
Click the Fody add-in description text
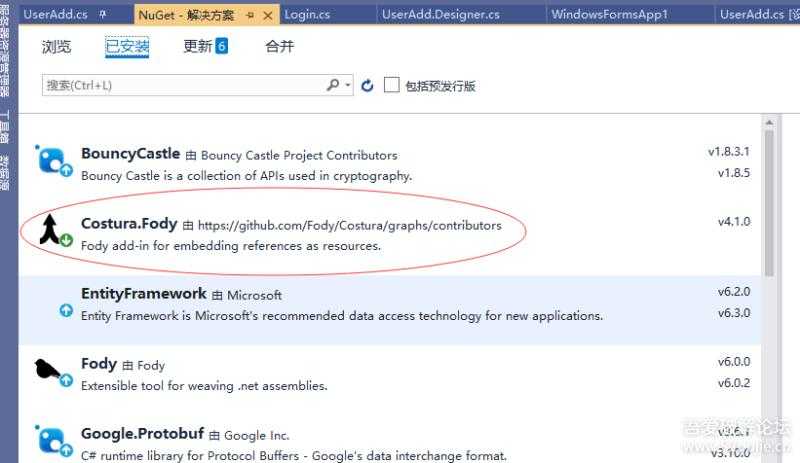(x=231, y=246)
